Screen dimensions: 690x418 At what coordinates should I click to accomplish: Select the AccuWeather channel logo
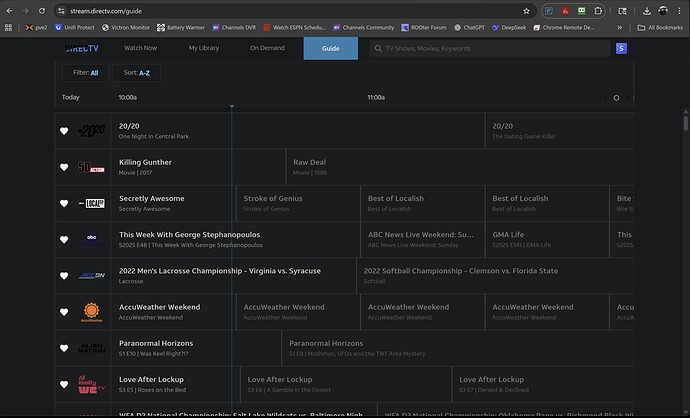92,312
